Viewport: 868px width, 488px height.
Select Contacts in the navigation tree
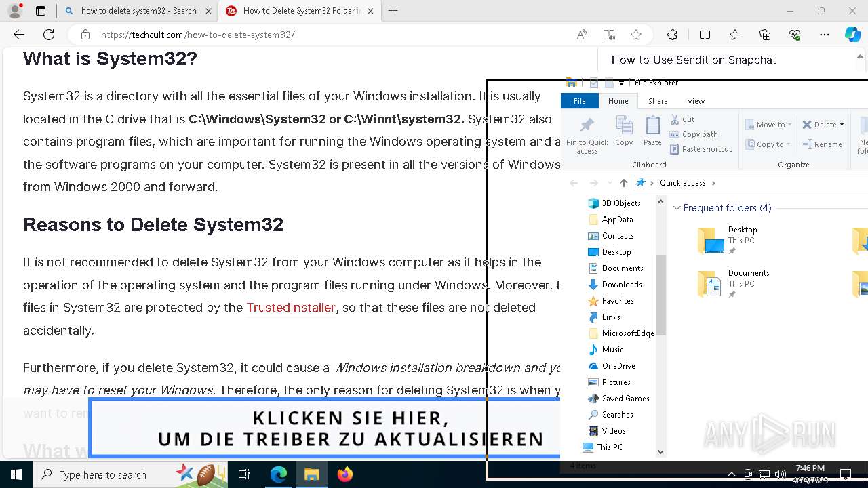tap(611, 236)
